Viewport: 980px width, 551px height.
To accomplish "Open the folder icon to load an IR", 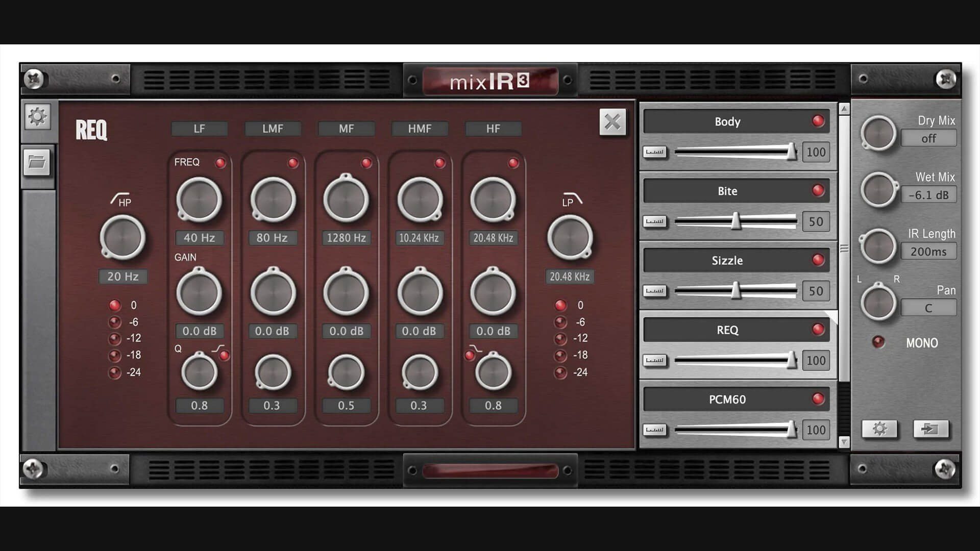I will tap(36, 163).
